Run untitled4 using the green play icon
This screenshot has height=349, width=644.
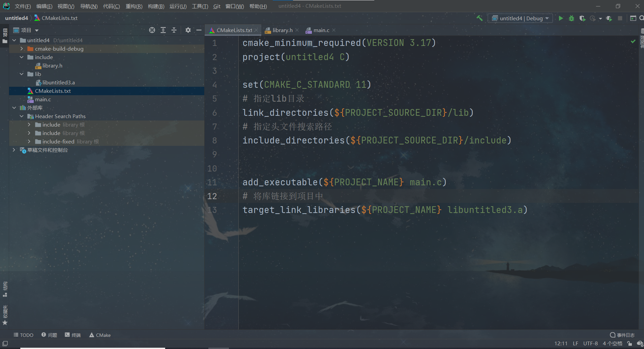[x=561, y=18]
